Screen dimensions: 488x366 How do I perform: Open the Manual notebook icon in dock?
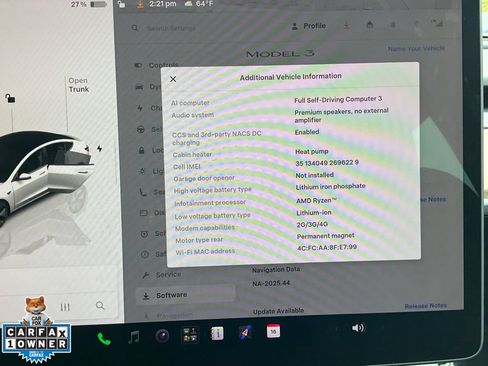[217, 333]
